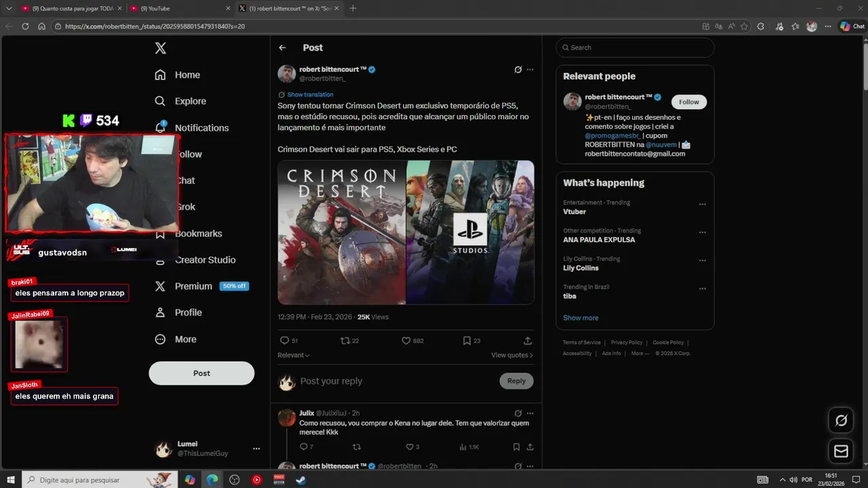868x488 pixels.
Task: Follow robert bittencourt in Relevant people
Action: (x=689, y=102)
